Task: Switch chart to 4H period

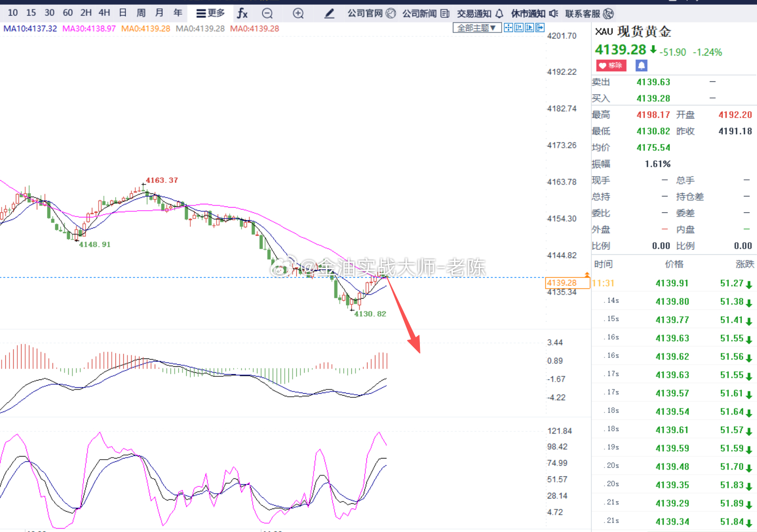Action: 104,13
